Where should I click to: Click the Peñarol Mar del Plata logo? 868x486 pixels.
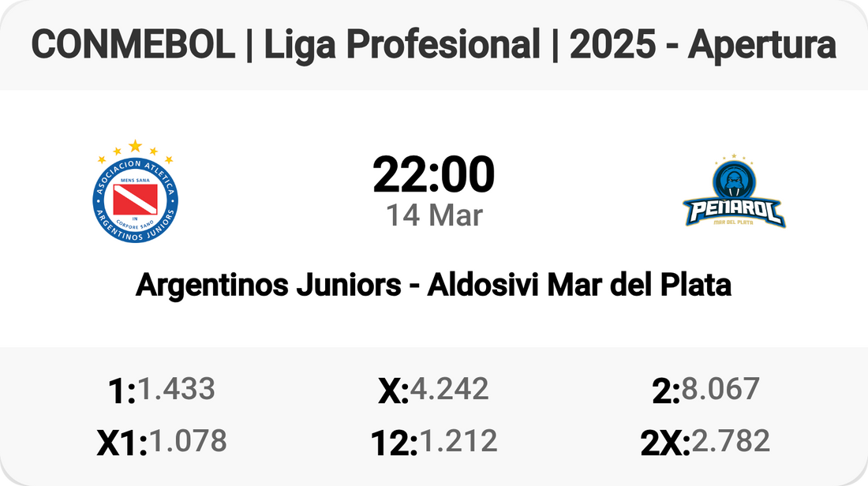[733, 193]
